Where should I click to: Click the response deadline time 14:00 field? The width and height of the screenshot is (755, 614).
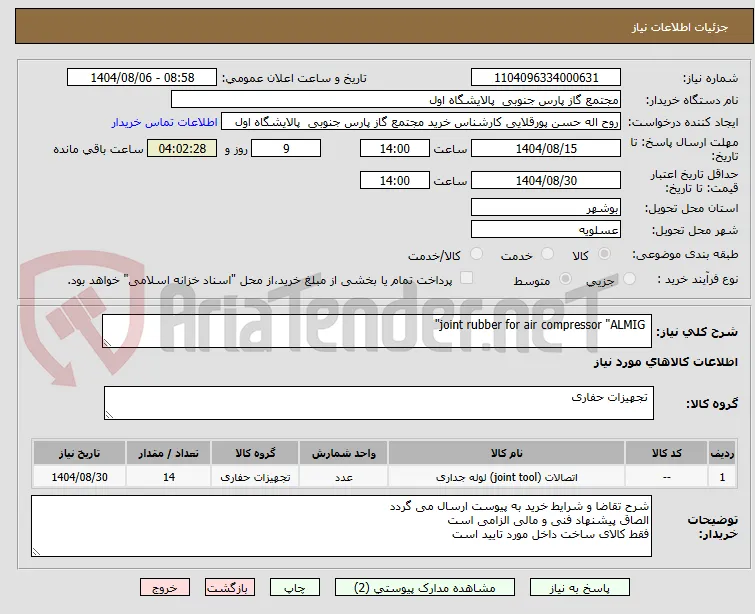pyautogui.click(x=395, y=148)
